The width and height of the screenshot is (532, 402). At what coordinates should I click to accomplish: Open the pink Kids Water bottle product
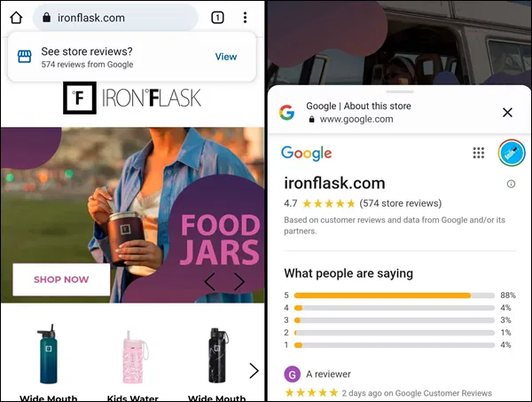tap(133, 357)
